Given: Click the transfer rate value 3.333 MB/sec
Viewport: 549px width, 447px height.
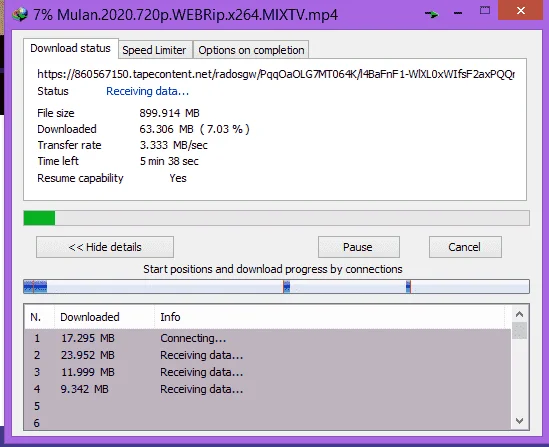Looking at the screenshot, I should (x=174, y=145).
